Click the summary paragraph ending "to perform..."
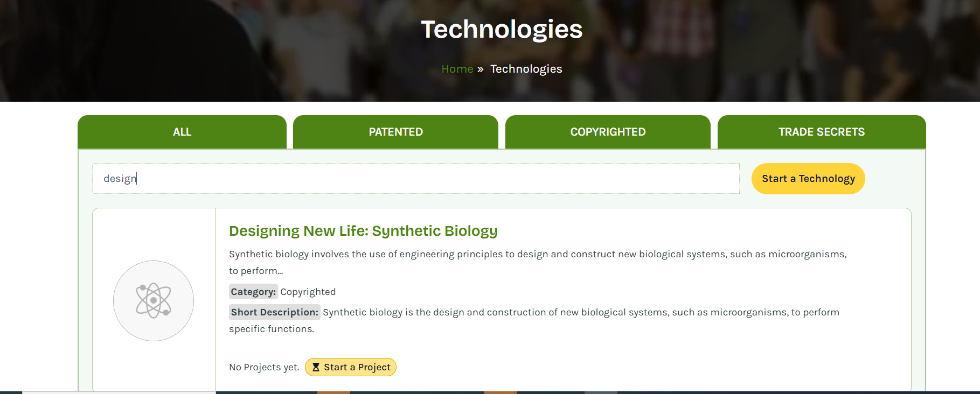 (537, 255)
